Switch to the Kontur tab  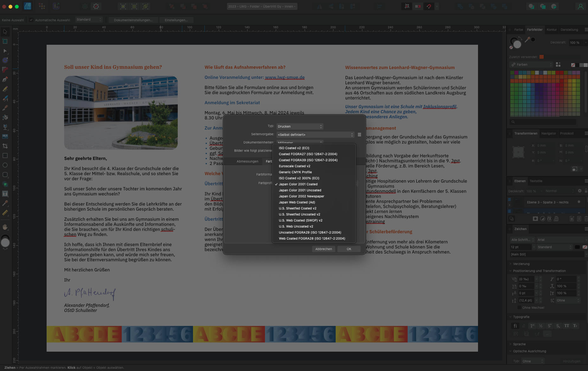tap(552, 30)
